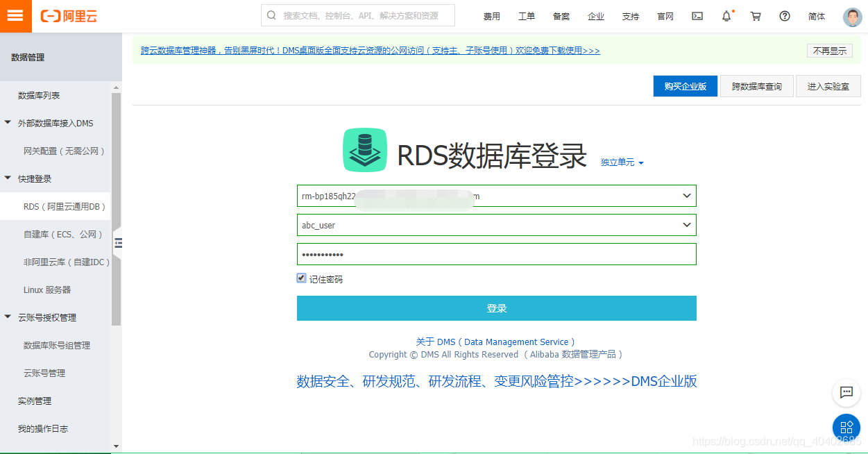Open the 备案 top menu
This screenshot has width=868, height=454.
pyautogui.click(x=561, y=16)
